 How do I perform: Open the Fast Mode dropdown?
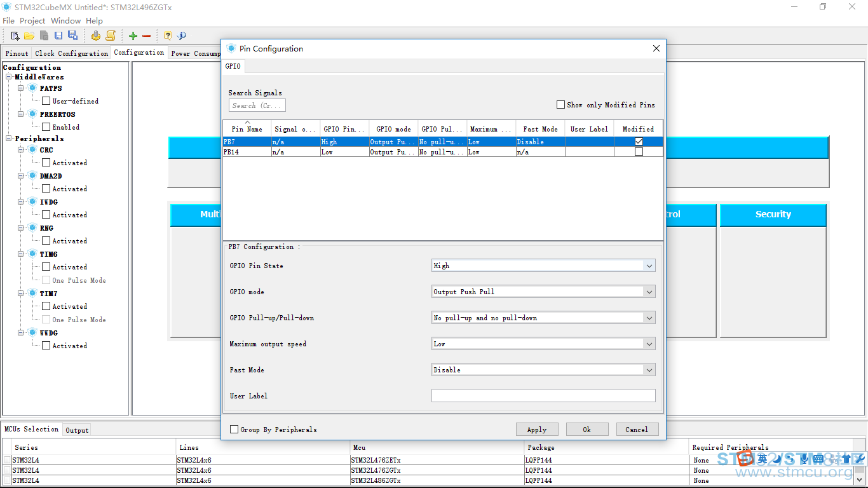(649, 370)
